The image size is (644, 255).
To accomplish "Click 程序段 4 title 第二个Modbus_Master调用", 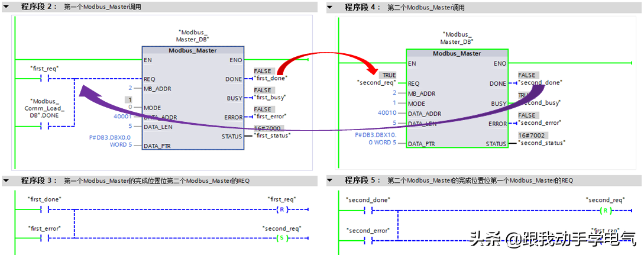I will [x=427, y=7].
